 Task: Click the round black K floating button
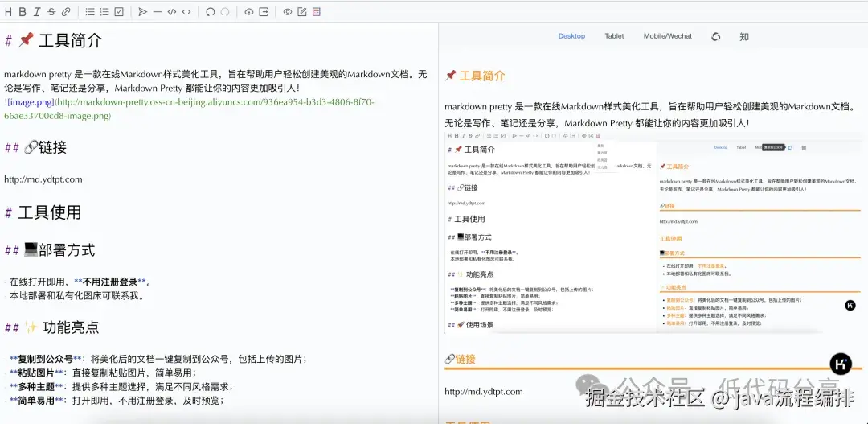(x=841, y=364)
